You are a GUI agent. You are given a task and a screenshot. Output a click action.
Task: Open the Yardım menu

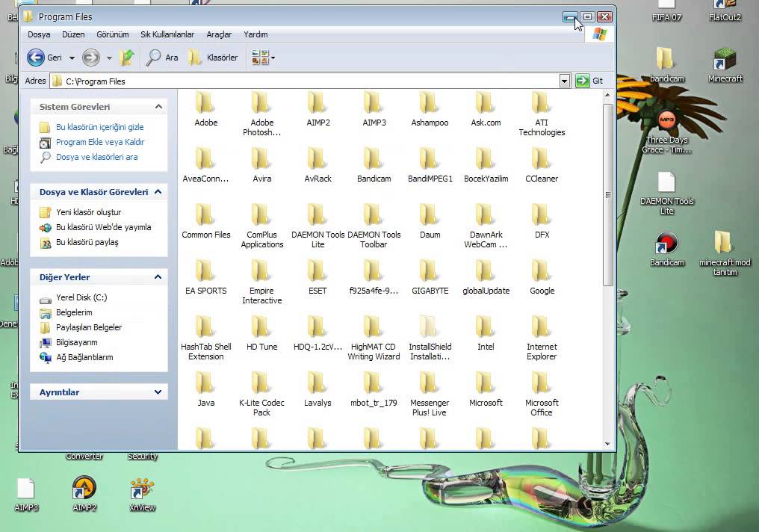255,34
